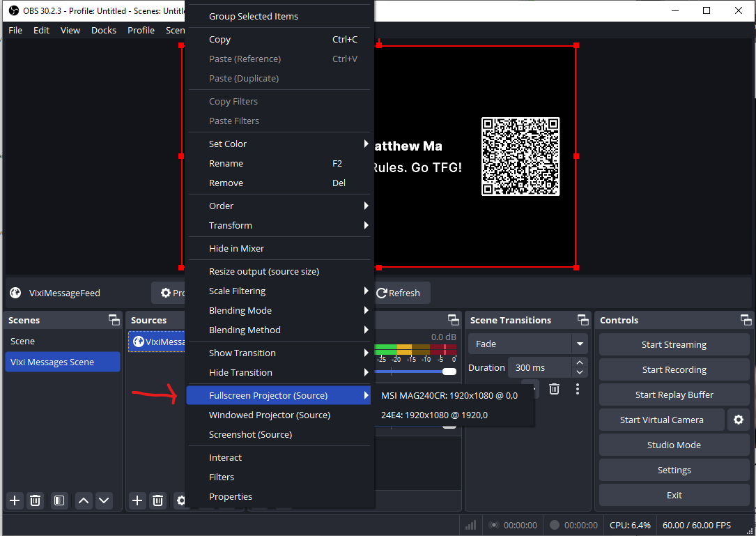Open the Profile menu
The image size is (756, 536).
click(141, 30)
